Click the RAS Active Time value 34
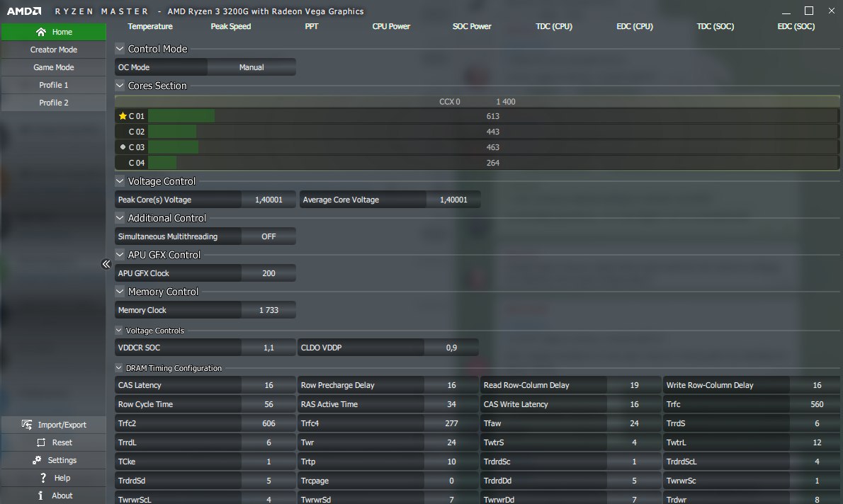The width and height of the screenshot is (843, 504). click(451, 404)
